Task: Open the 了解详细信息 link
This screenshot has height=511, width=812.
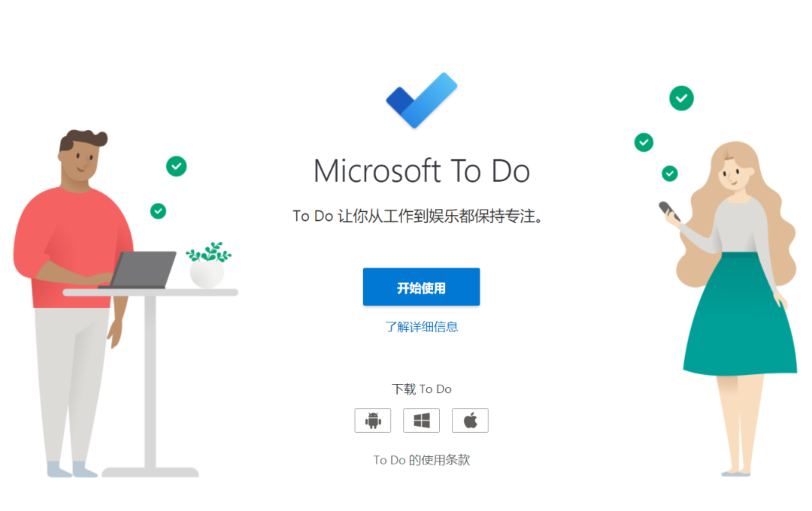Action: point(421,327)
